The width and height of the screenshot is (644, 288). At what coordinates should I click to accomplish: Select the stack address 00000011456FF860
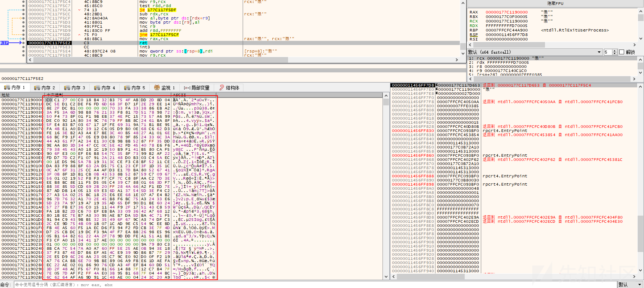(413, 156)
